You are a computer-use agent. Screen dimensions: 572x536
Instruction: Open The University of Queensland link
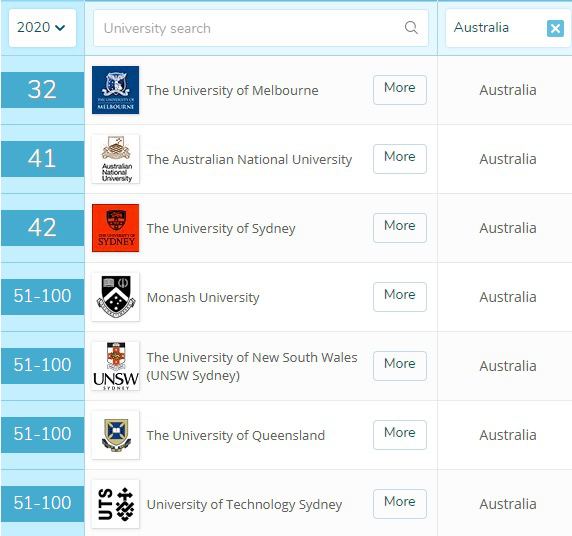click(x=236, y=435)
